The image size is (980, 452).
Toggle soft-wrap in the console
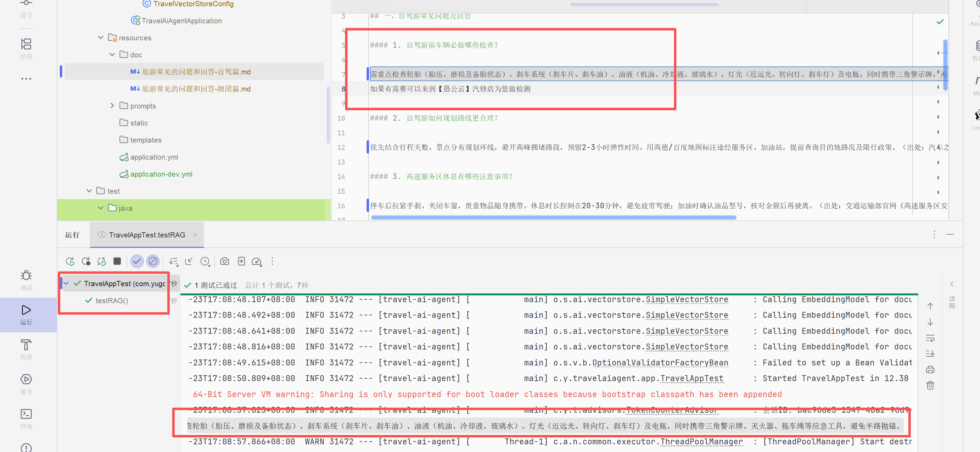(x=930, y=338)
